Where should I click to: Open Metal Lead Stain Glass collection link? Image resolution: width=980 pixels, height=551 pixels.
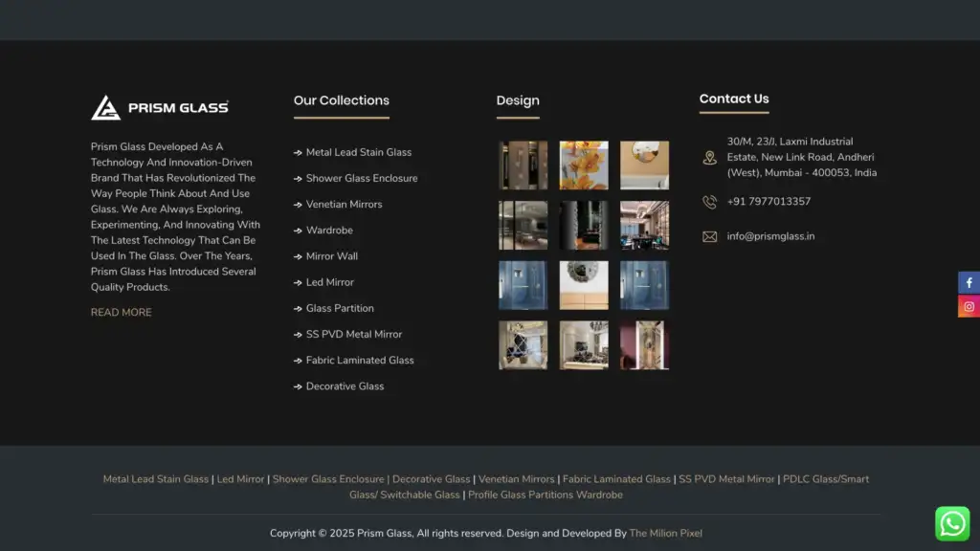(358, 152)
